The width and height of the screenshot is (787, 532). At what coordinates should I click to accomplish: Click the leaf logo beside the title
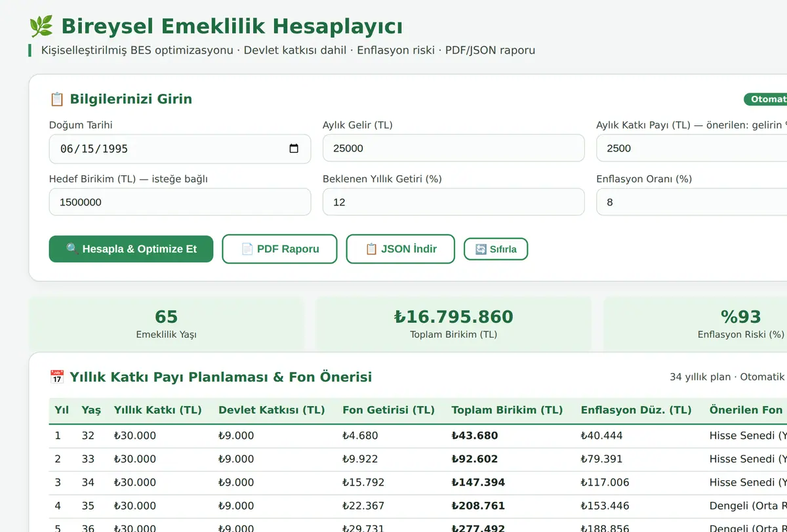(x=41, y=27)
